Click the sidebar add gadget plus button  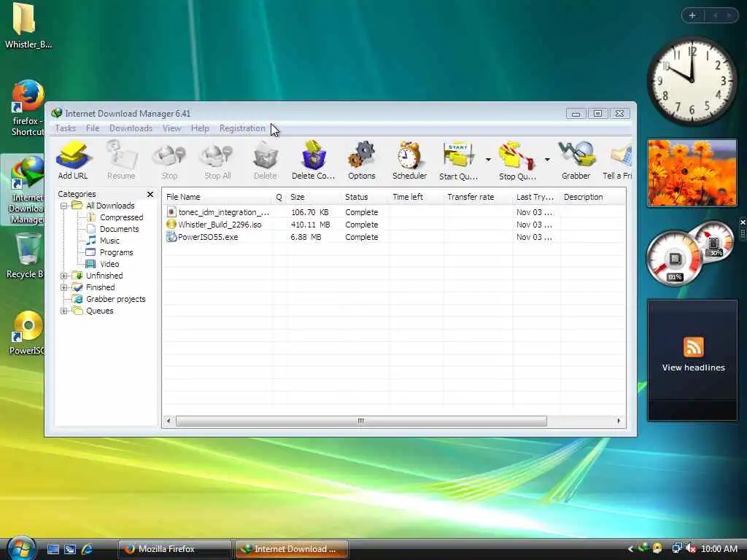[692, 16]
